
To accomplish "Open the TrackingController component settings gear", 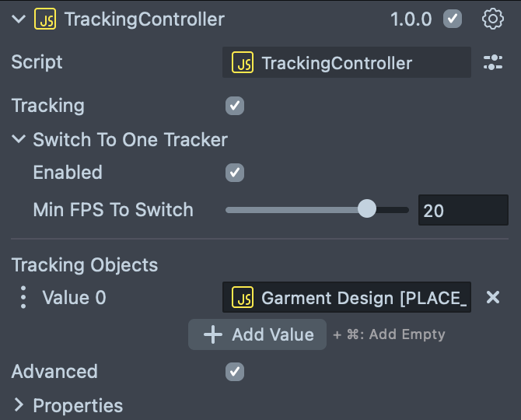I will (493, 19).
